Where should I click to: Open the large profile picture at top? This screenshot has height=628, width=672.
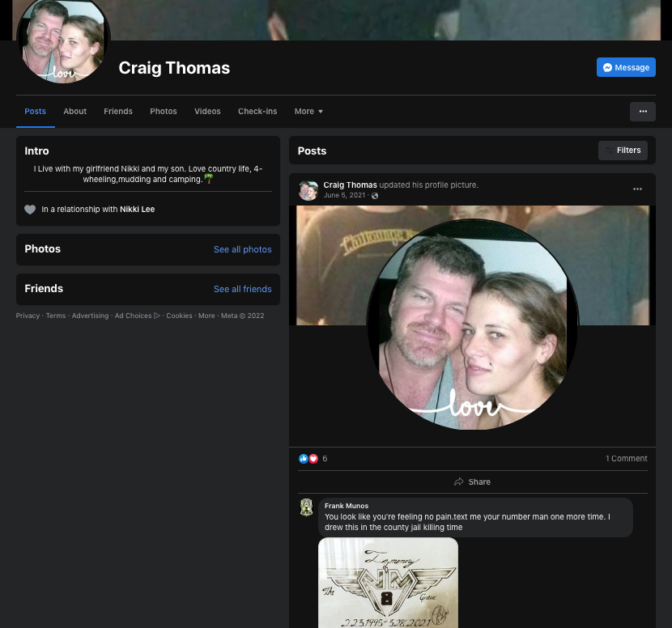63,39
